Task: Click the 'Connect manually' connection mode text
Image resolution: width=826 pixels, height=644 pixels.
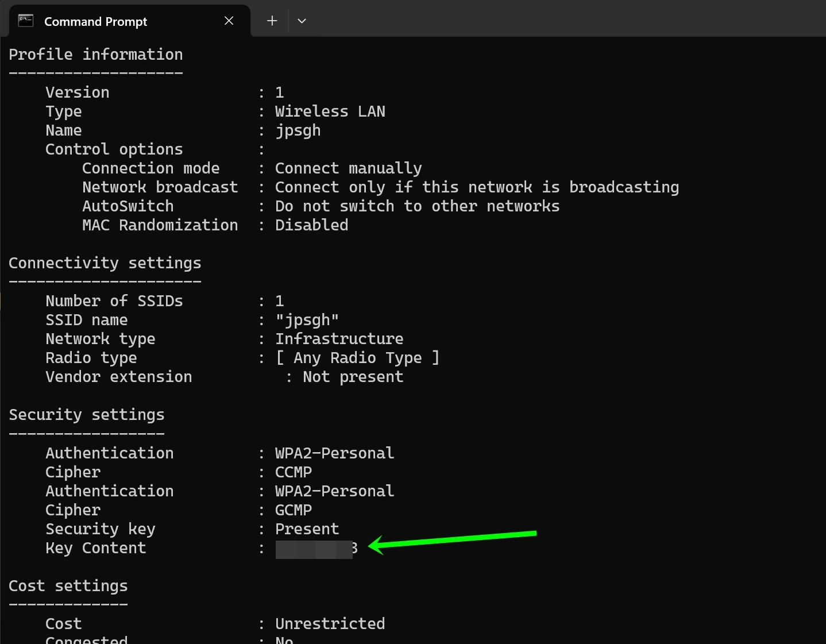Action: tap(349, 168)
